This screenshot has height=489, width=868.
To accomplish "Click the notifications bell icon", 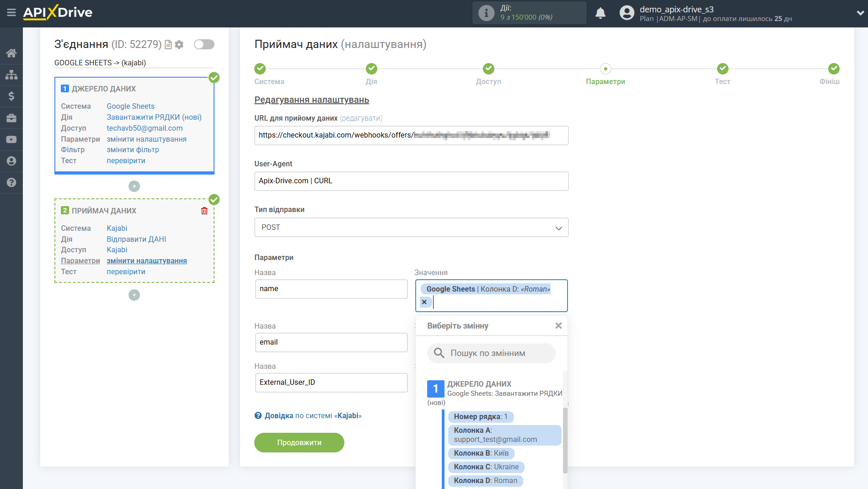I will click(x=600, y=13).
